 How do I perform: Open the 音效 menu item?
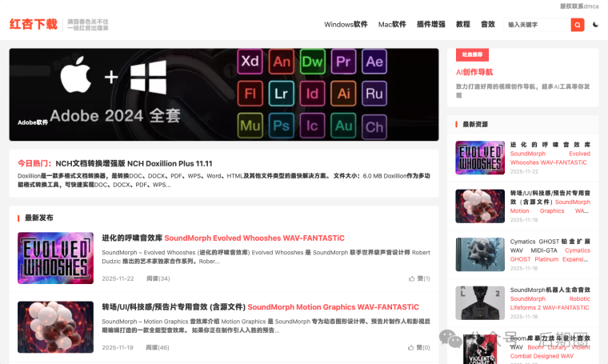488,25
